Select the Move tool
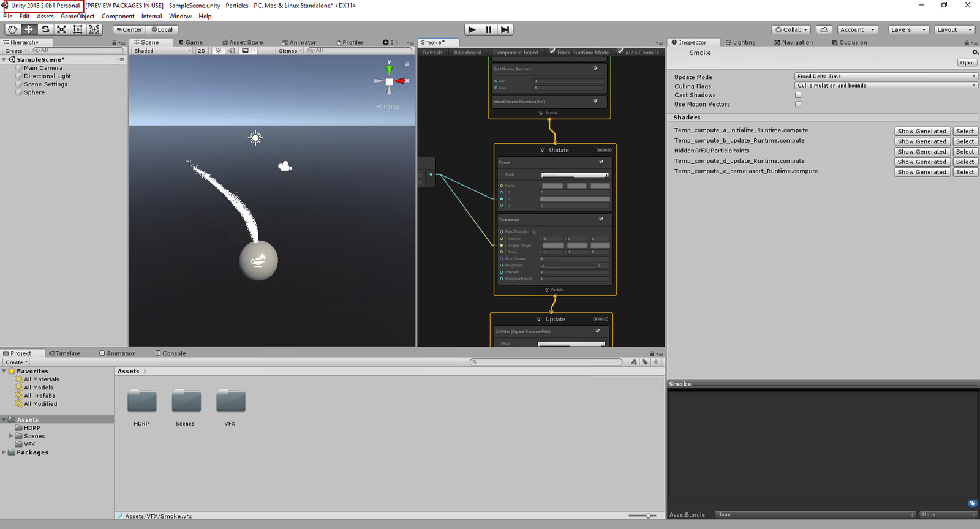 tap(29, 29)
